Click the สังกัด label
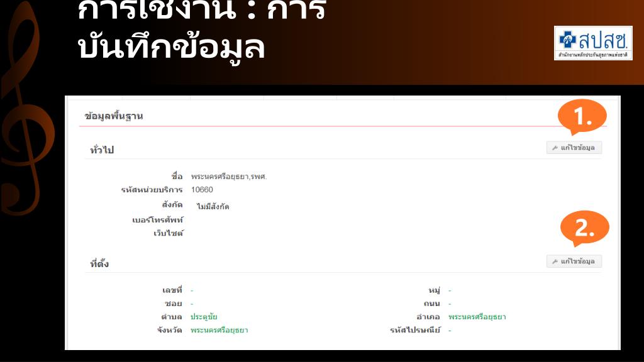 tap(172, 204)
